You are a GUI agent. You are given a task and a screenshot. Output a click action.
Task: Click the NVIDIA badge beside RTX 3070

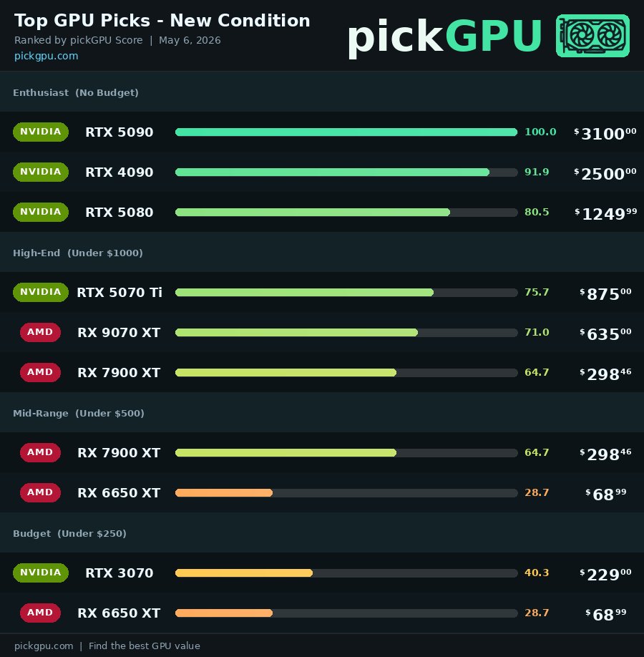[x=41, y=573]
